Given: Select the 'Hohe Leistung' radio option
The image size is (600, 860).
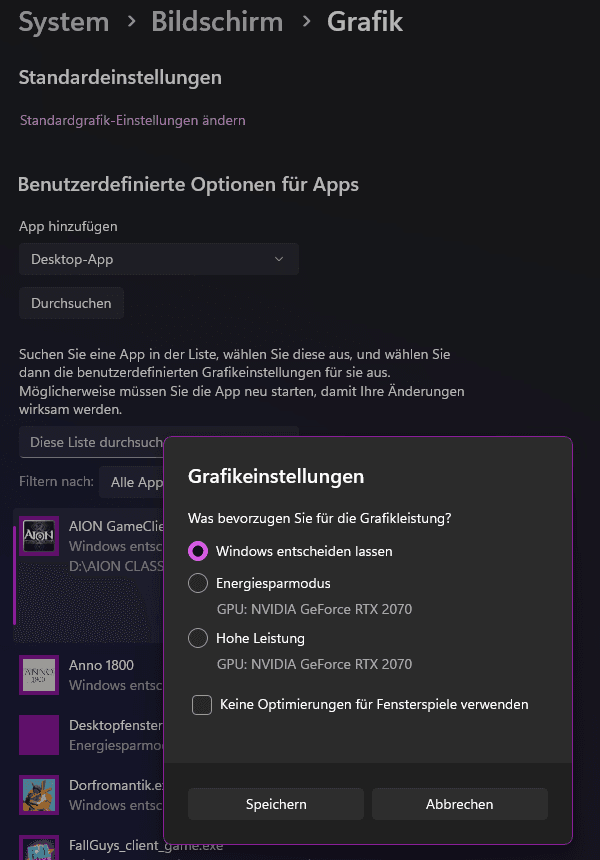Looking at the screenshot, I should [x=198, y=638].
